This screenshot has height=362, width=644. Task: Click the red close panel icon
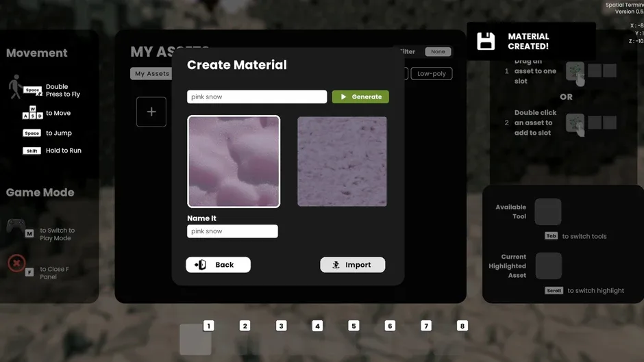coord(16,263)
